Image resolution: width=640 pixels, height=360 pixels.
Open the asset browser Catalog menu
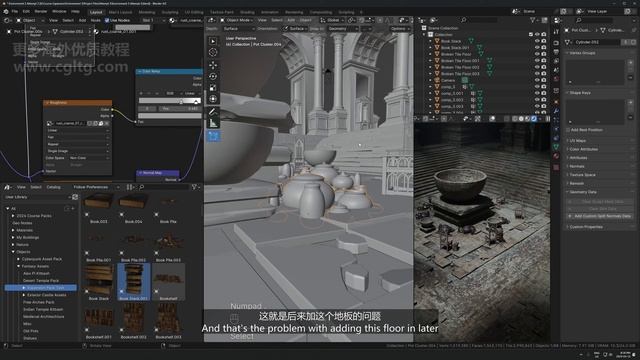point(53,187)
